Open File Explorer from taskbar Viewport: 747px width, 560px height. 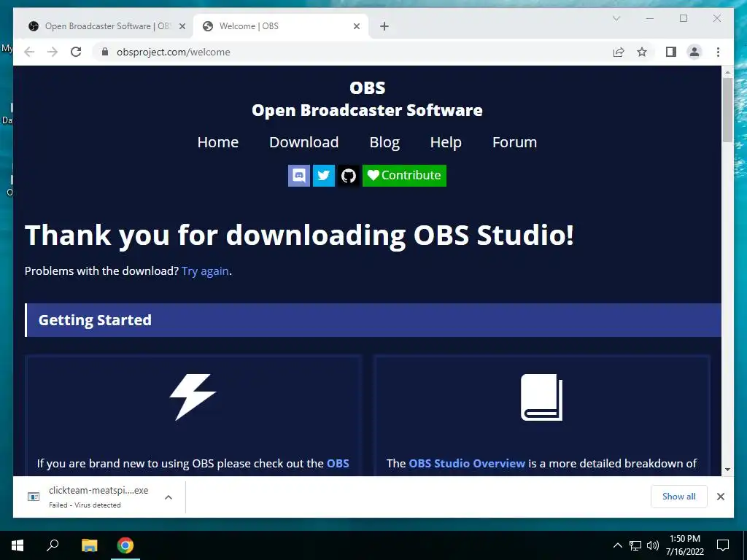click(x=89, y=545)
